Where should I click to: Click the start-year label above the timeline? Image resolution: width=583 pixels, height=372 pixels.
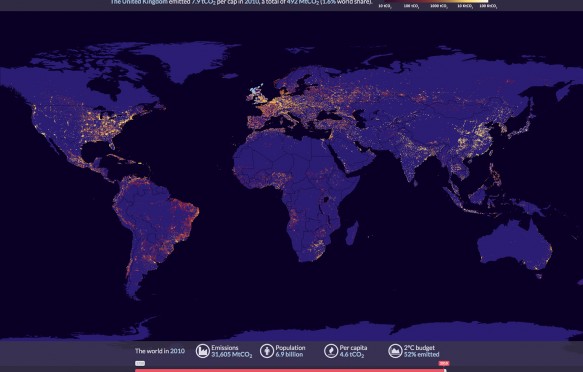[x=140, y=363]
